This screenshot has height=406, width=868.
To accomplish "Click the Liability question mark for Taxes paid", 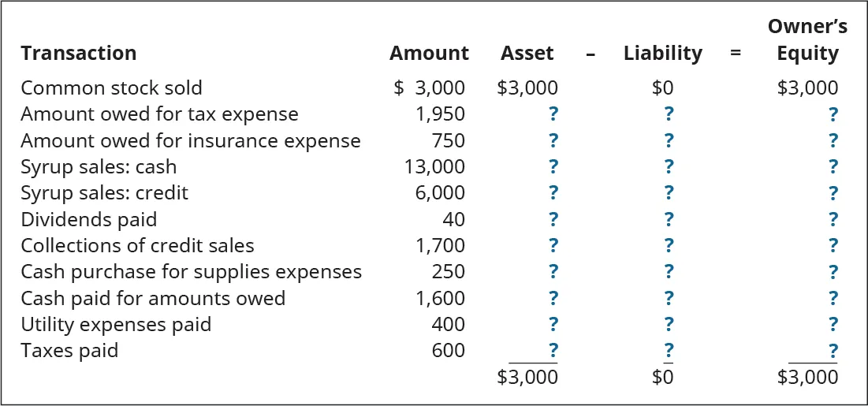I will pyautogui.click(x=669, y=350).
